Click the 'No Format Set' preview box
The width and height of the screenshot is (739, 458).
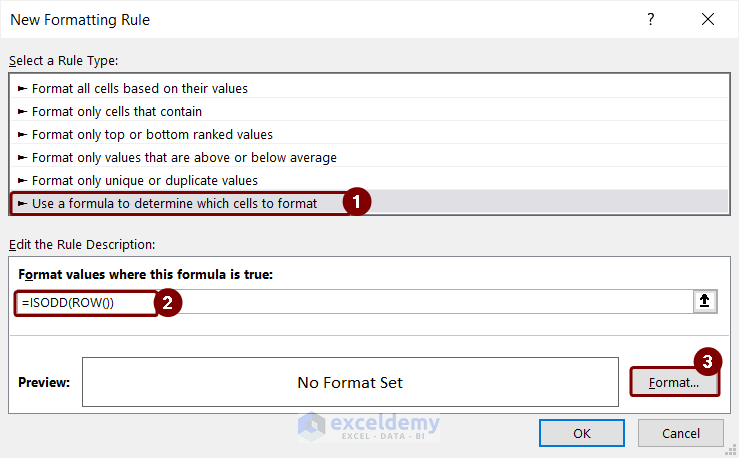tap(350, 382)
